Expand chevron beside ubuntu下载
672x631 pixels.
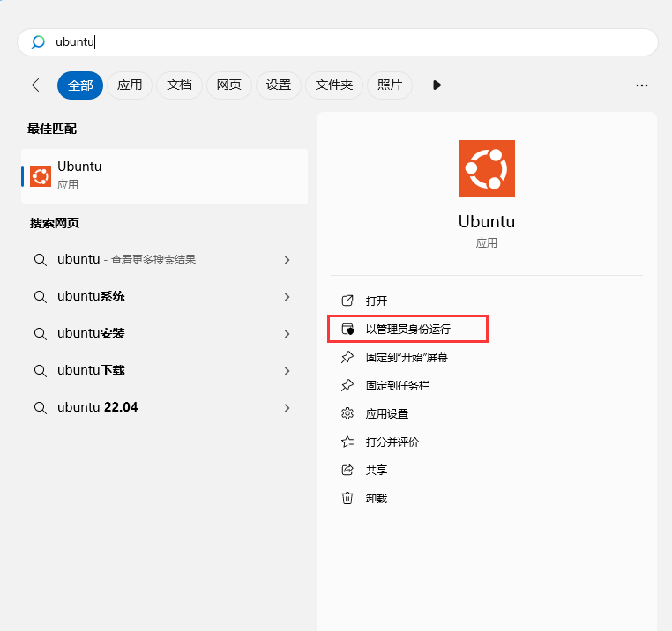(287, 371)
